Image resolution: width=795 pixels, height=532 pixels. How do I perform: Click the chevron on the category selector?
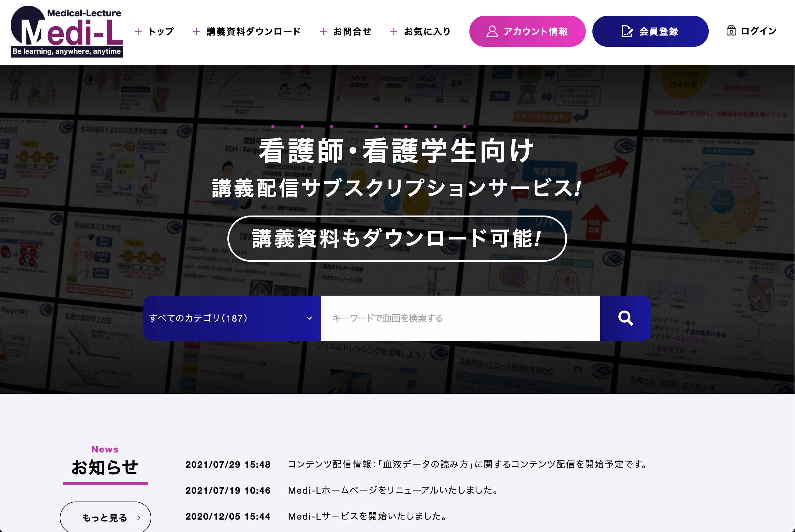click(308, 318)
